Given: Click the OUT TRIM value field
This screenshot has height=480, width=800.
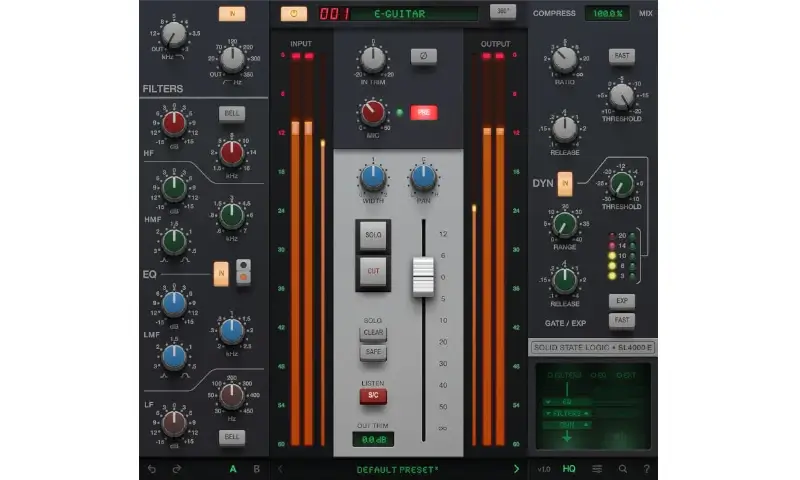Looking at the screenshot, I should click(x=374, y=439).
